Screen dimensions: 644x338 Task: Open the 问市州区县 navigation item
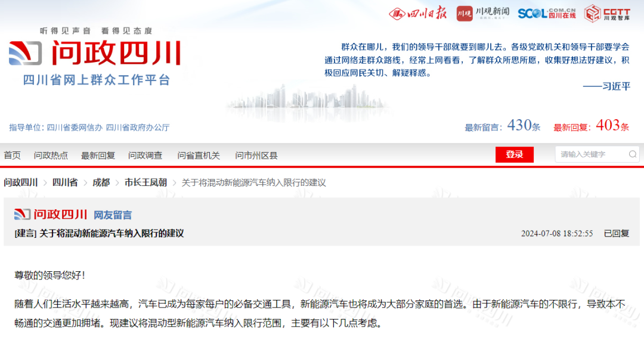[256, 155]
